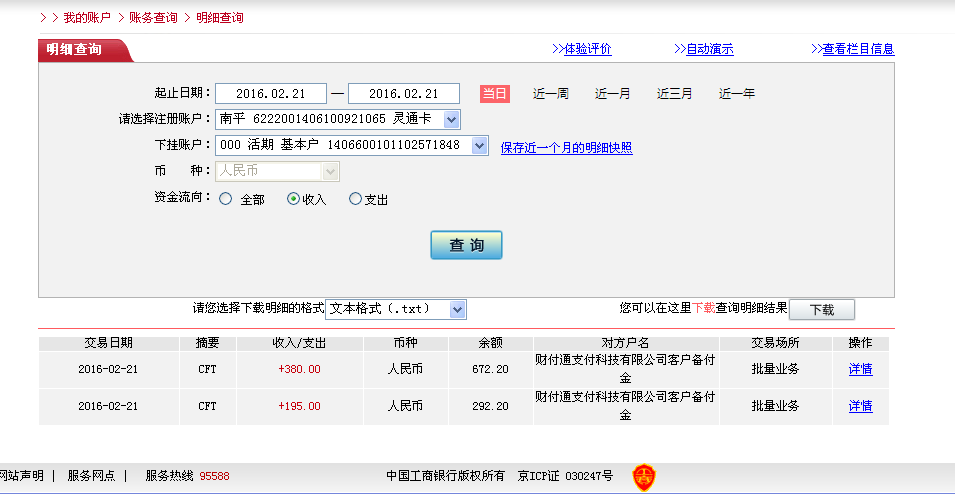Choose the 近一周 date range shortcut

(550, 94)
